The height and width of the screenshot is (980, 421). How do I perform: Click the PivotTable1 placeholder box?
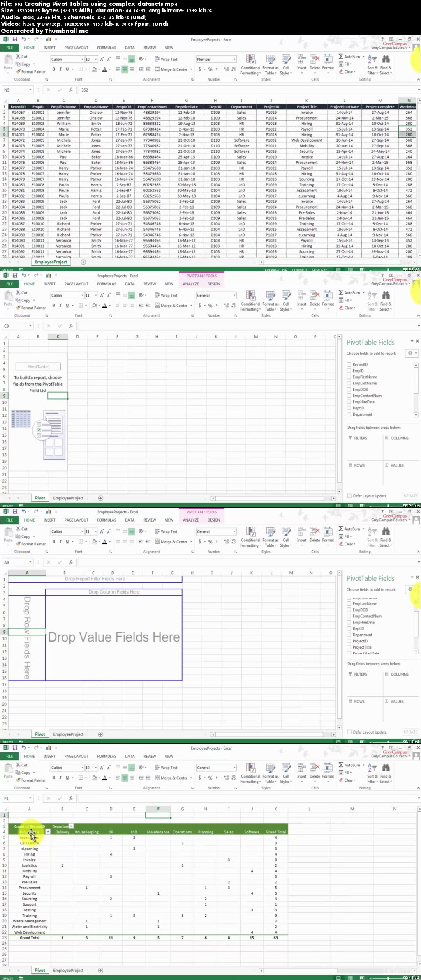(x=38, y=366)
